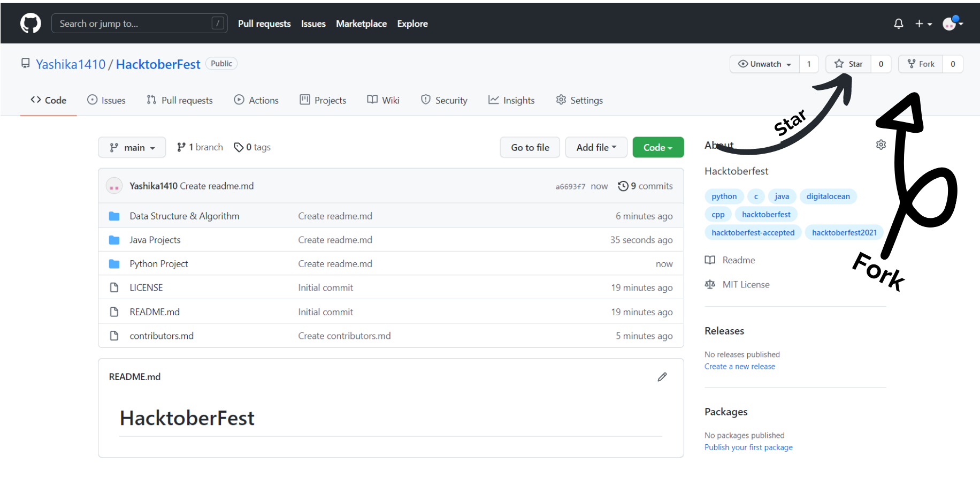
Task: Click the committer avatar beside Yashika1410
Action: (x=114, y=186)
